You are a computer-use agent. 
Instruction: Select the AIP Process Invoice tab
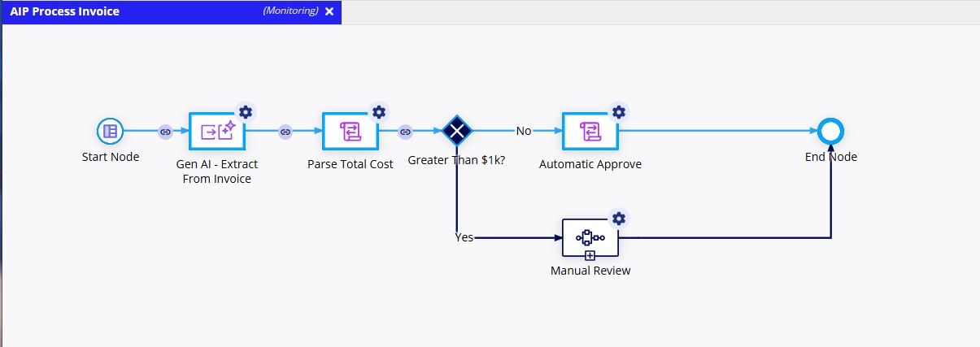click(172, 11)
